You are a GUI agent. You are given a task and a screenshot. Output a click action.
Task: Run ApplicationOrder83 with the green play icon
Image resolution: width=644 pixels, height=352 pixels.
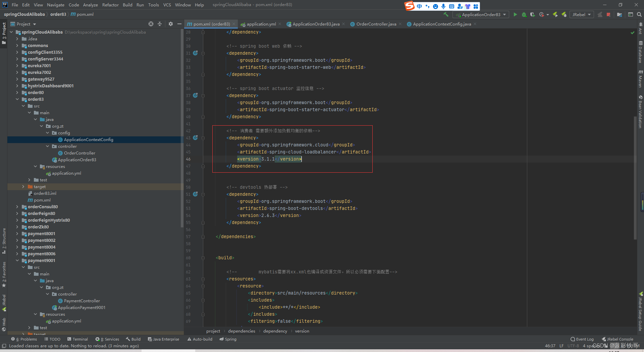tap(515, 14)
